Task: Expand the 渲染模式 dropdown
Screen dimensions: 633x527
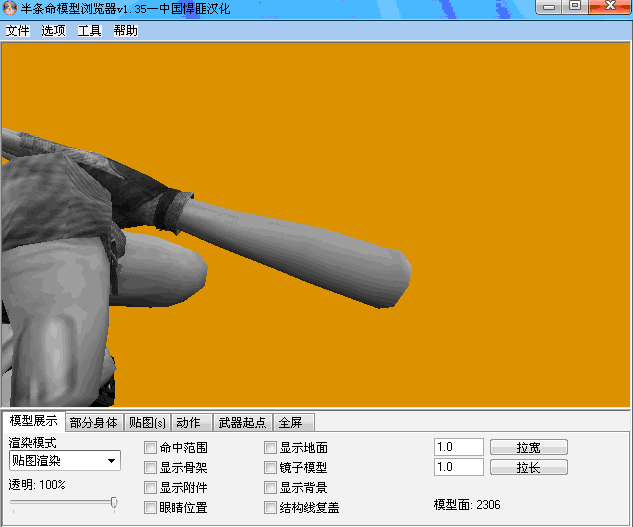Action: pos(111,461)
